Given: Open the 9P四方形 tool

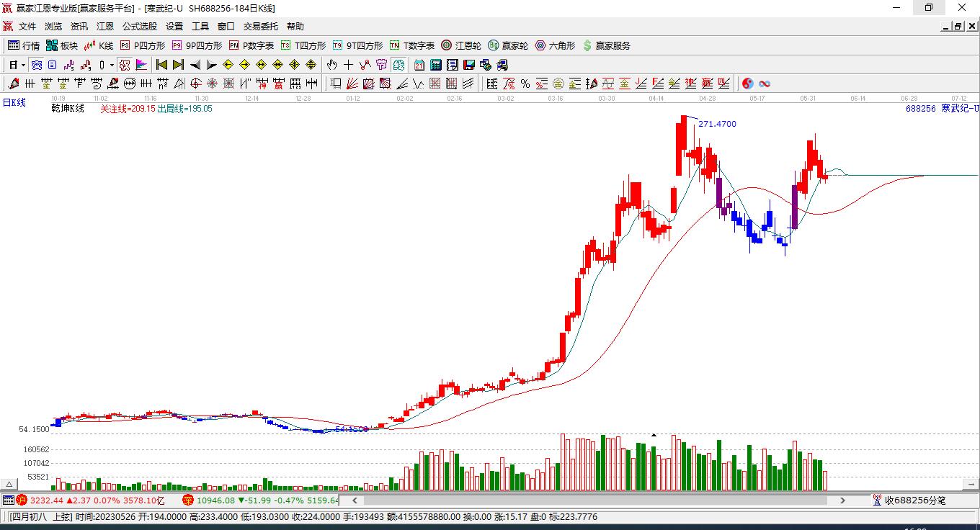Looking at the screenshot, I should pyautogui.click(x=197, y=45).
